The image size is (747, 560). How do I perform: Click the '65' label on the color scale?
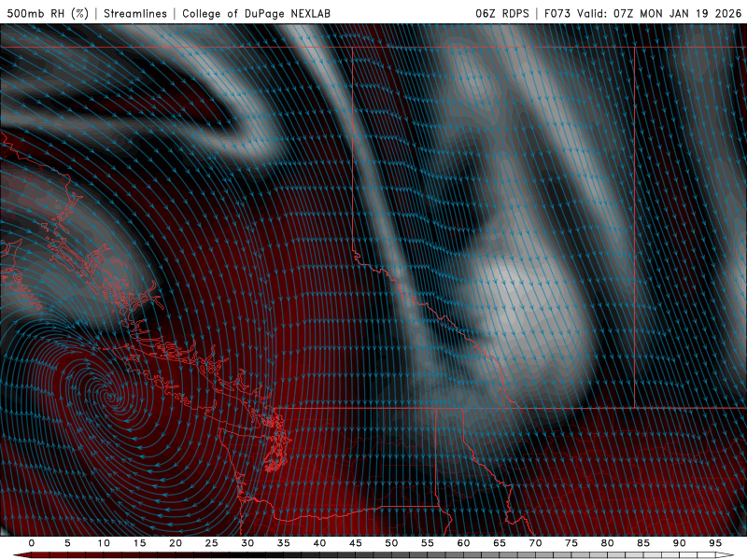click(x=500, y=543)
